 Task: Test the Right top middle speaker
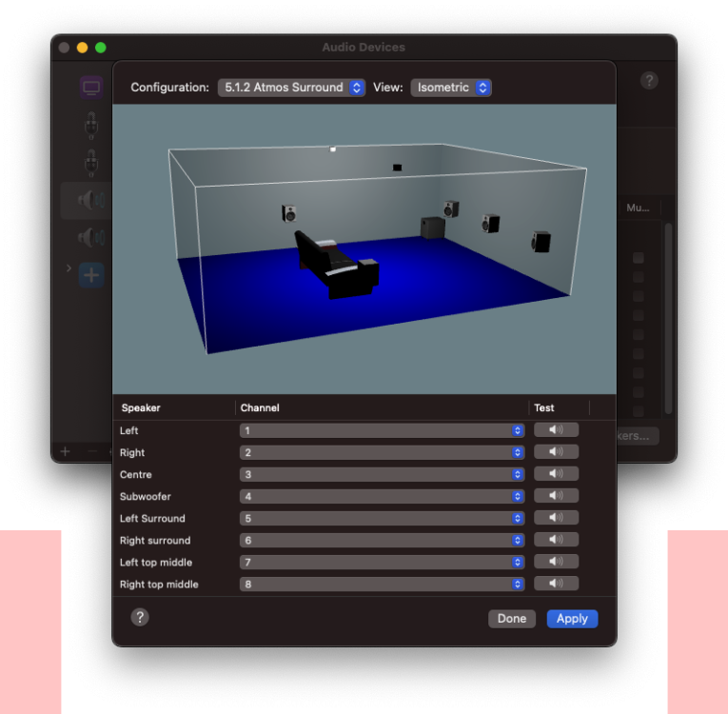point(556,584)
